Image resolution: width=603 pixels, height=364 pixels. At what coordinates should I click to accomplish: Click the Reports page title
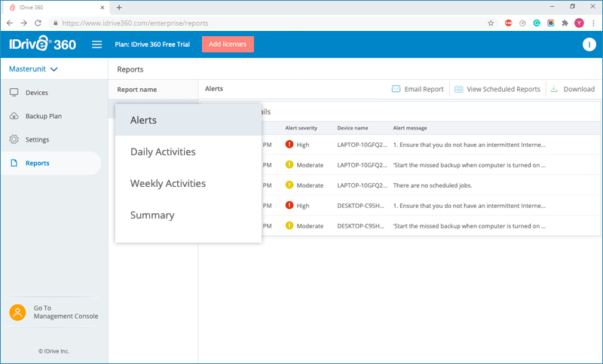click(x=130, y=69)
